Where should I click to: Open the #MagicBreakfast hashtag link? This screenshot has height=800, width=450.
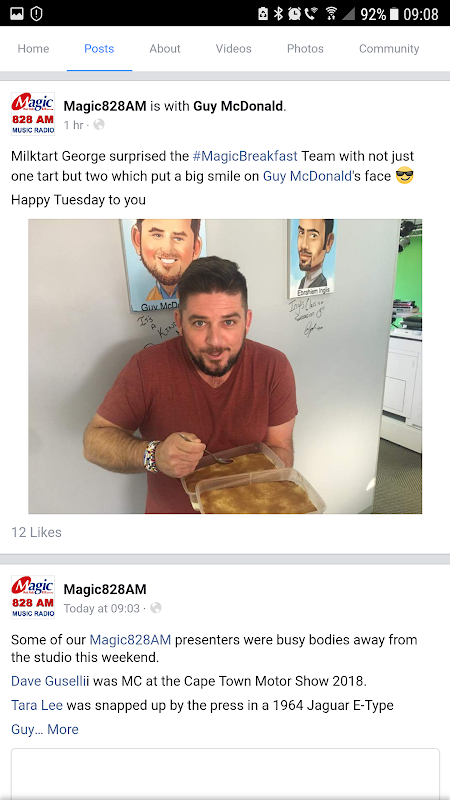pyautogui.click(x=245, y=156)
